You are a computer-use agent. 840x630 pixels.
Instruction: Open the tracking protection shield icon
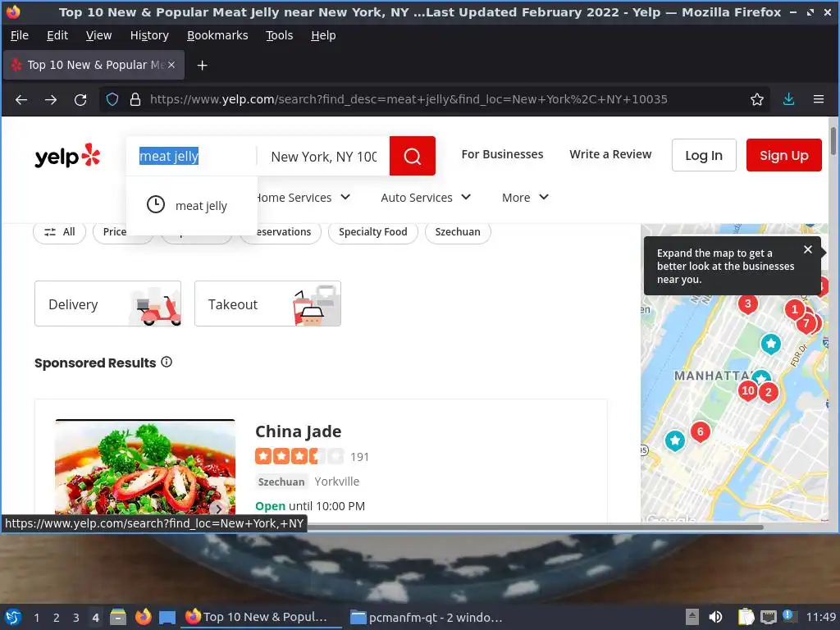click(x=112, y=99)
